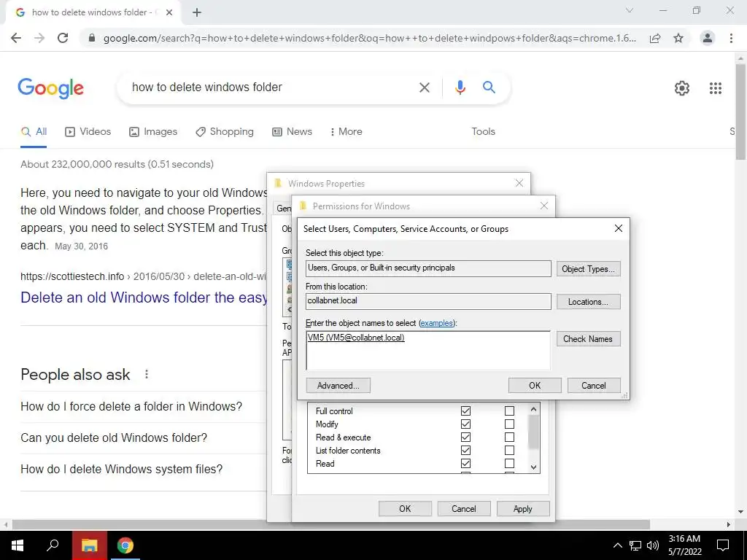This screenshot has width=747, height=560.
Task: Open People also ask options menu
Action: click(x=147, y=374)
